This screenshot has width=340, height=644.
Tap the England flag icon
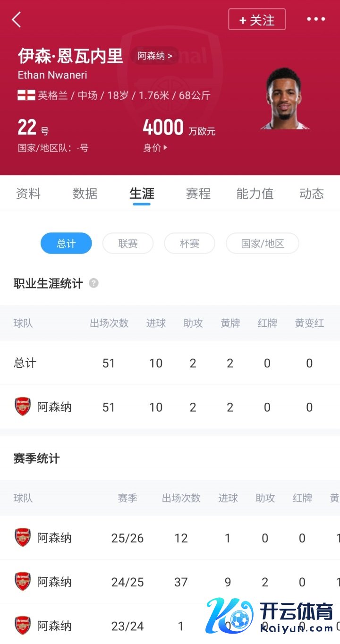tap(26, 95)
